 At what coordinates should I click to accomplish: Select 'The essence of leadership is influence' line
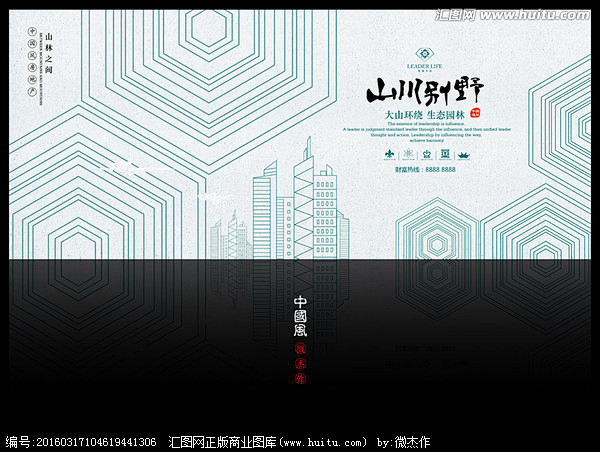(x=426, y=124)
